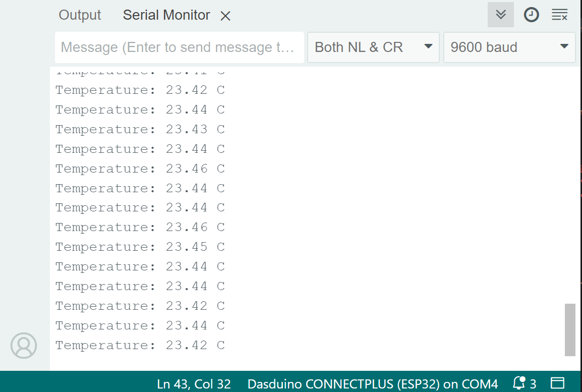This screenshot has height=392, width=582.
Task: Close the Serial Monitor tab
Action: [225, 16]
